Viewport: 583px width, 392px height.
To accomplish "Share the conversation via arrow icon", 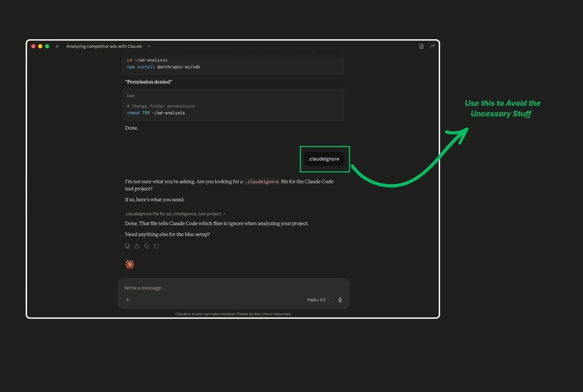I will pos(432,47).
